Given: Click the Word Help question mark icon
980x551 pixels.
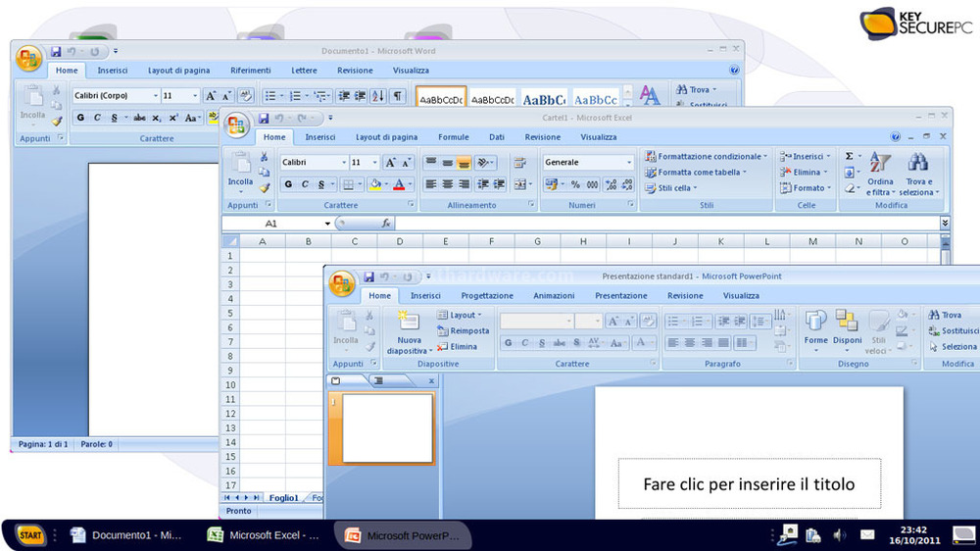Looking at the screenshot, I should coord(734,70).
